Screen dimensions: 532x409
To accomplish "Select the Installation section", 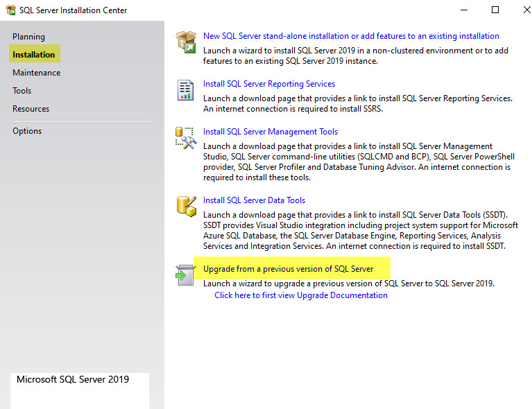I will click(x=34, y=54).
